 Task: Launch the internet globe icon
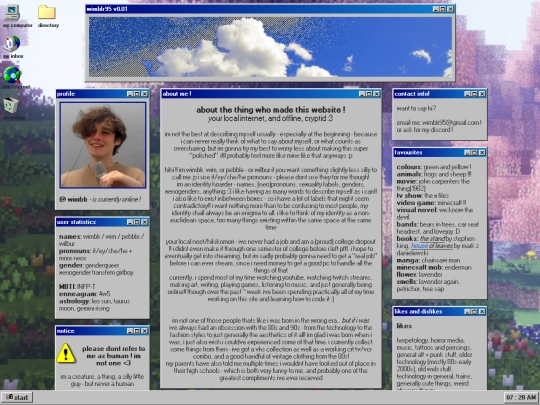click(x=12, y=75)
